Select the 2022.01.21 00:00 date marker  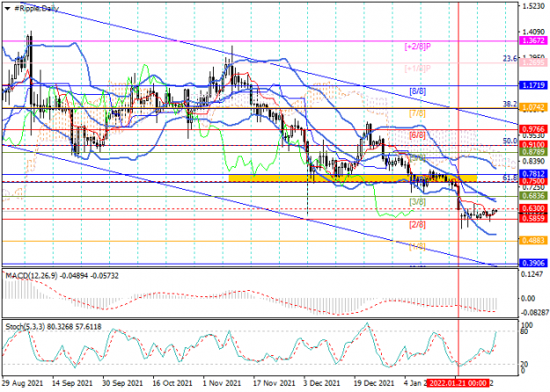458,383
